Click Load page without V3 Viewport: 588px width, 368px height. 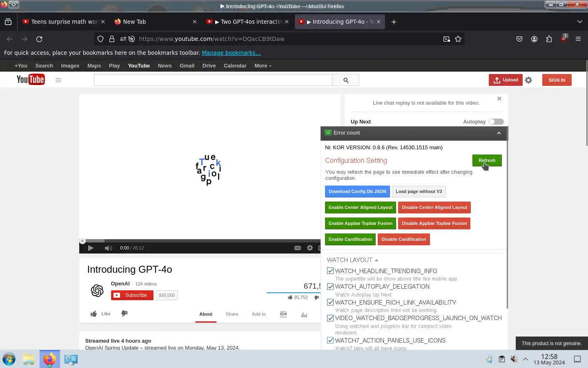tap(419, 191)
